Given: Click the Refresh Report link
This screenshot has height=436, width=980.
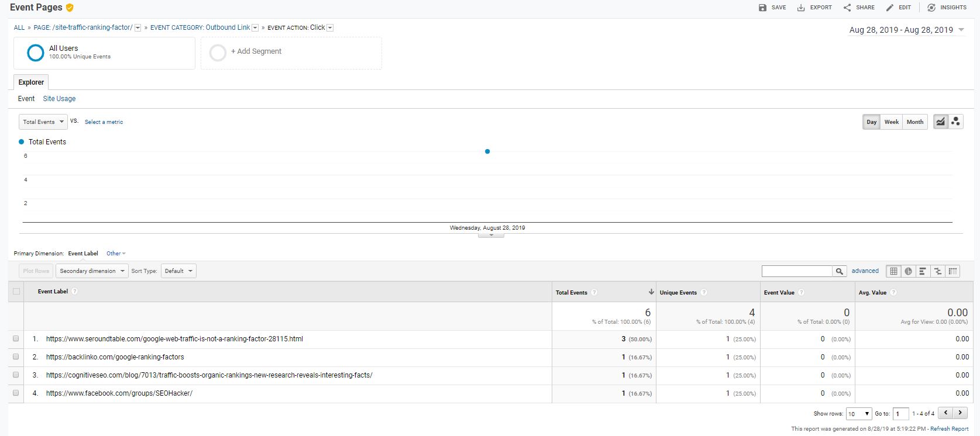Looking at the screenshot, I should (x=949, y=429).
